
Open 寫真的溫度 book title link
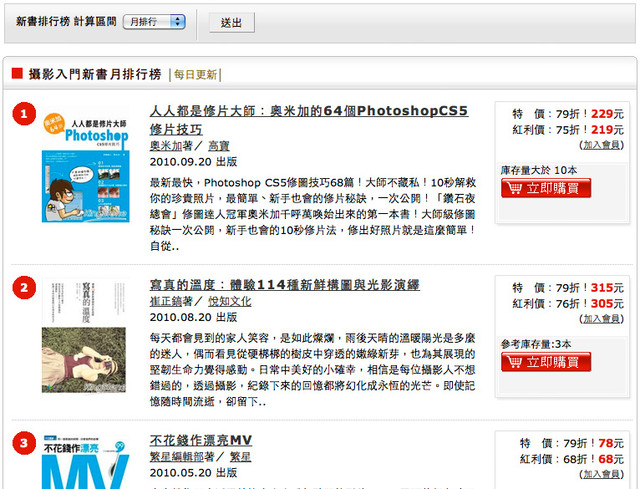(284, 285)
